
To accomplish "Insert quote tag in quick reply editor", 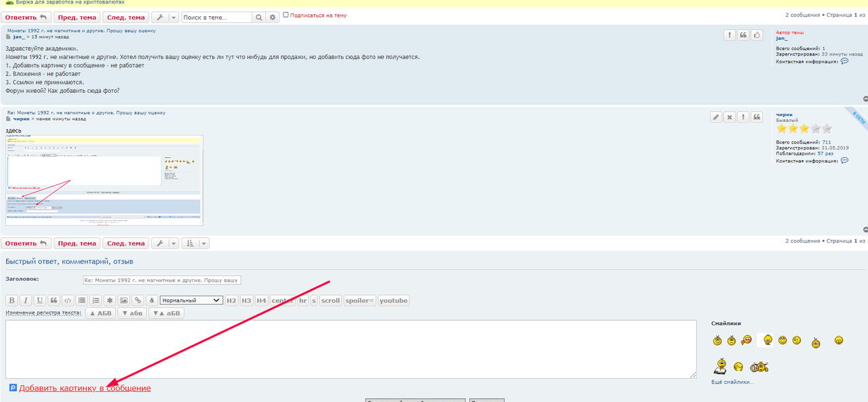I will 54,300.
